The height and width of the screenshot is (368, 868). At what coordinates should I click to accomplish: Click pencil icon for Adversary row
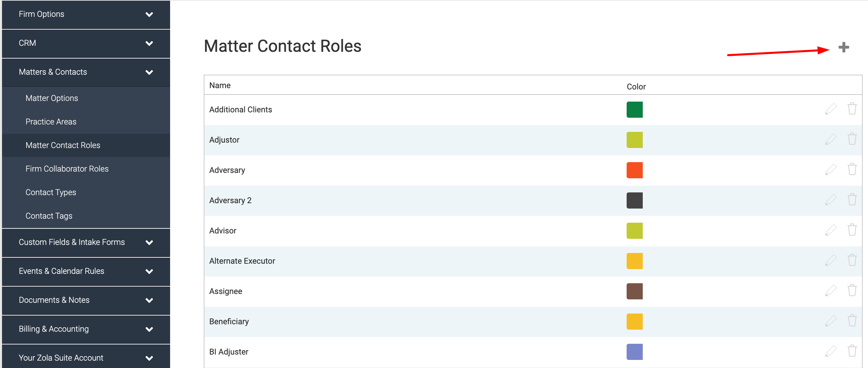(x=831, y=169)
